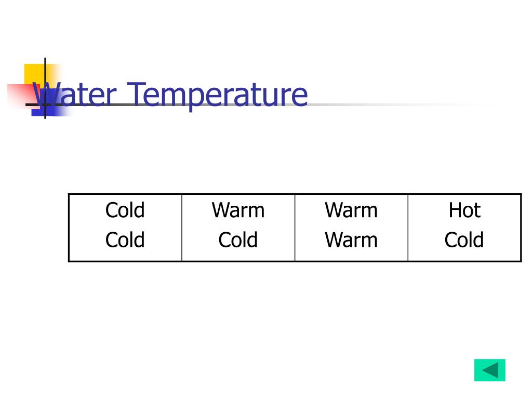Click "Cold" beneath the "Hot" entry
Image resolution: width=532 pixels, height=399 pixels.
tap(464, 240)
